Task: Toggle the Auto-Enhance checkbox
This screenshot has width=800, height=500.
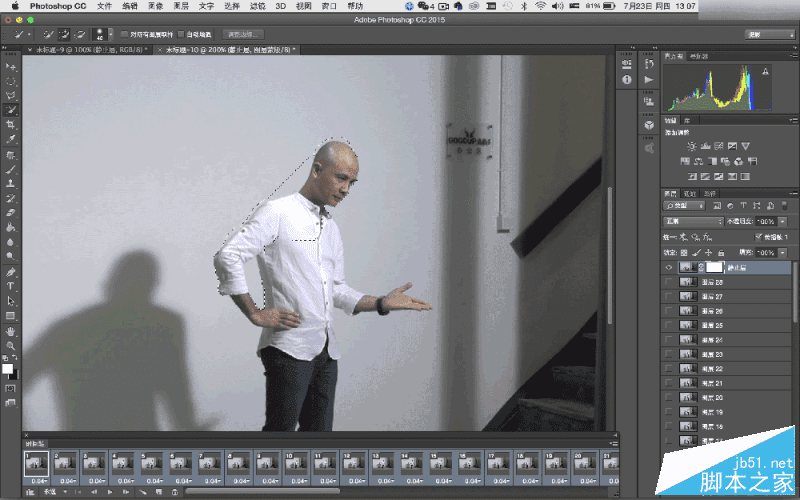Action: coord(181,35)
